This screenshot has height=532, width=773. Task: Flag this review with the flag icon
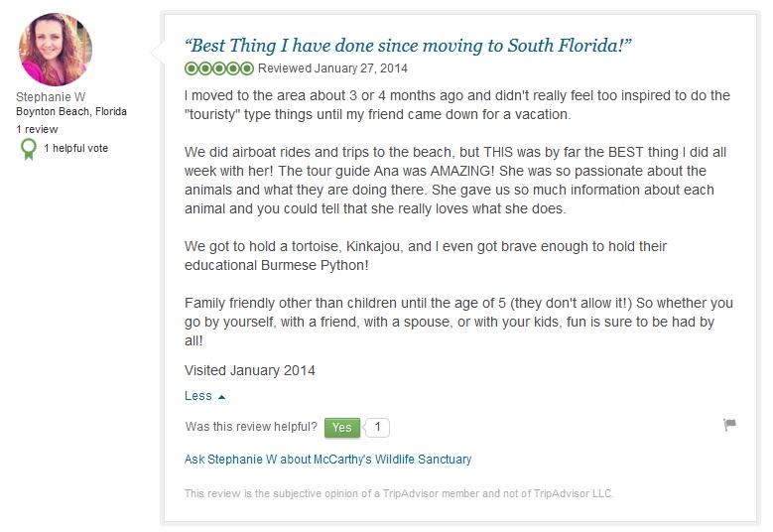coord(729,425)
